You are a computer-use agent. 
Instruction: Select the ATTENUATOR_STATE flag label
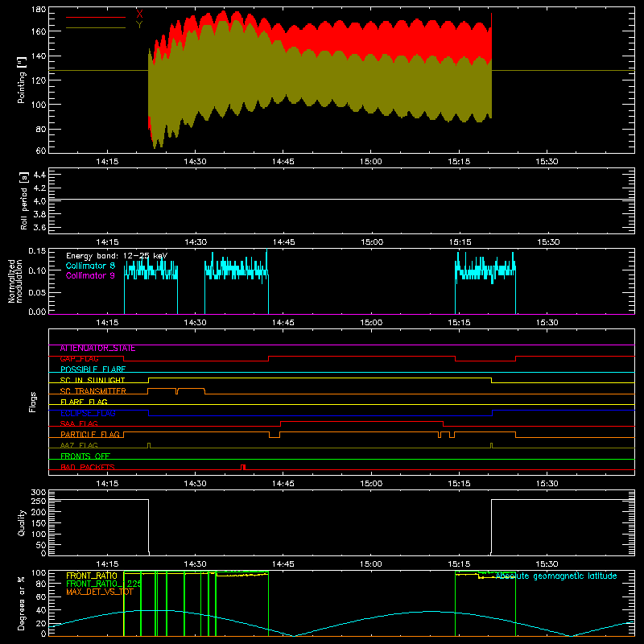coord(97,349)
